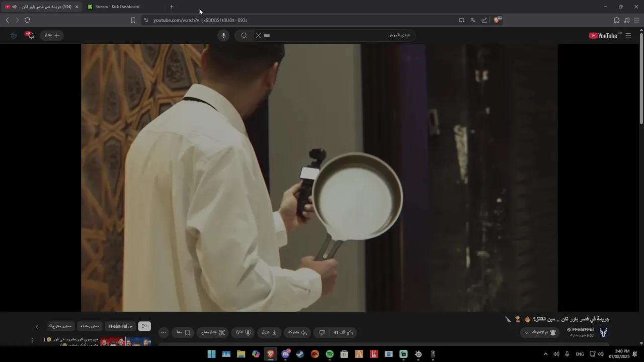This screenshot has width=644, height=362.
Task: View site information icon beside the URL
Action: [146, 20]
